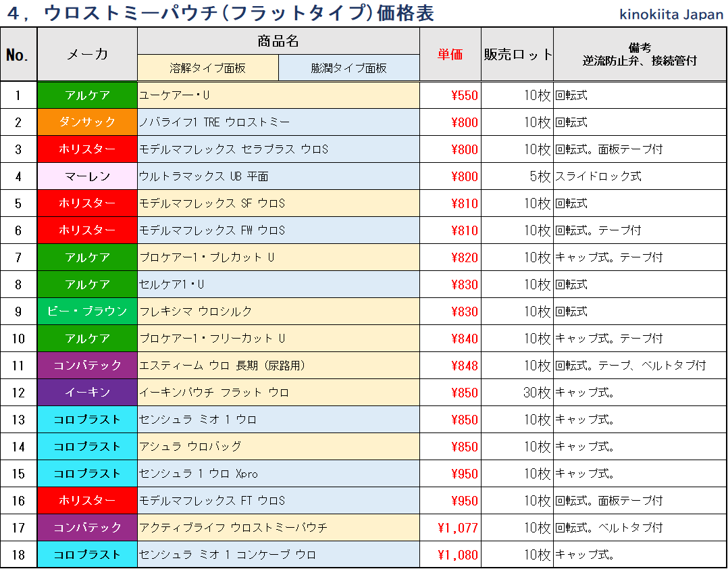Click the kinokiita Japan text
Screen dimensions: 728x569
click(671, 14)
